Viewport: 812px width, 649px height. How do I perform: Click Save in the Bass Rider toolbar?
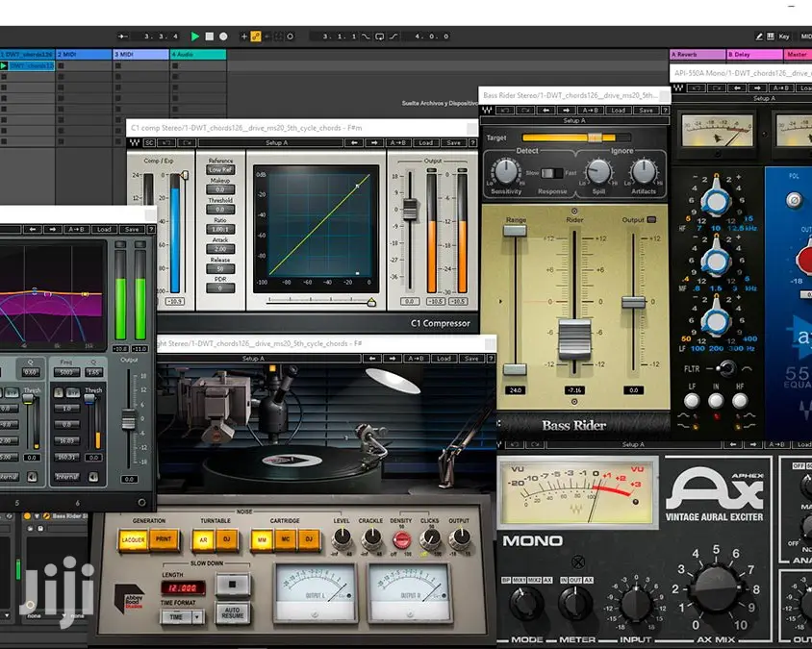[x=646, y=111]
